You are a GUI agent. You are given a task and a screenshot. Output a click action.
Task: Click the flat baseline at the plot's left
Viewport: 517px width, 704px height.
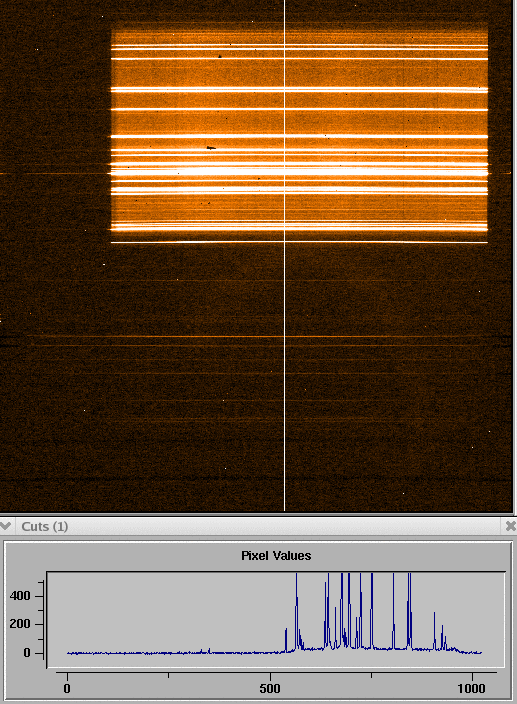(x=171, y=653)
